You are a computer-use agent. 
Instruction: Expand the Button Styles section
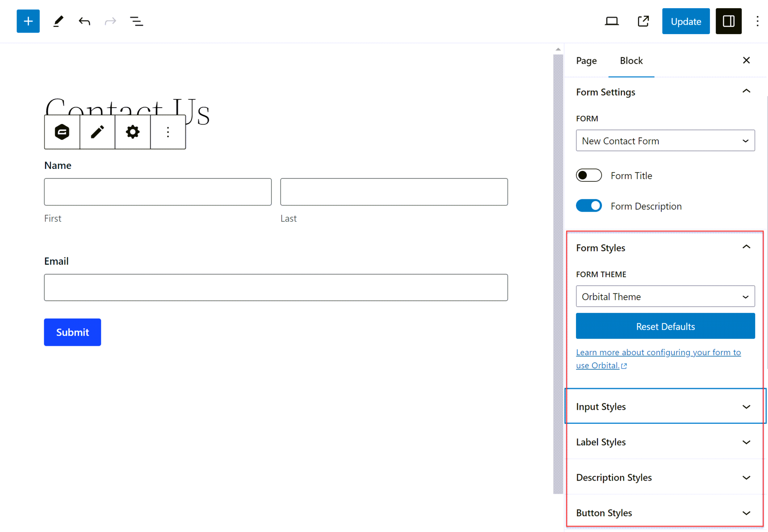(x=665, y=513)
